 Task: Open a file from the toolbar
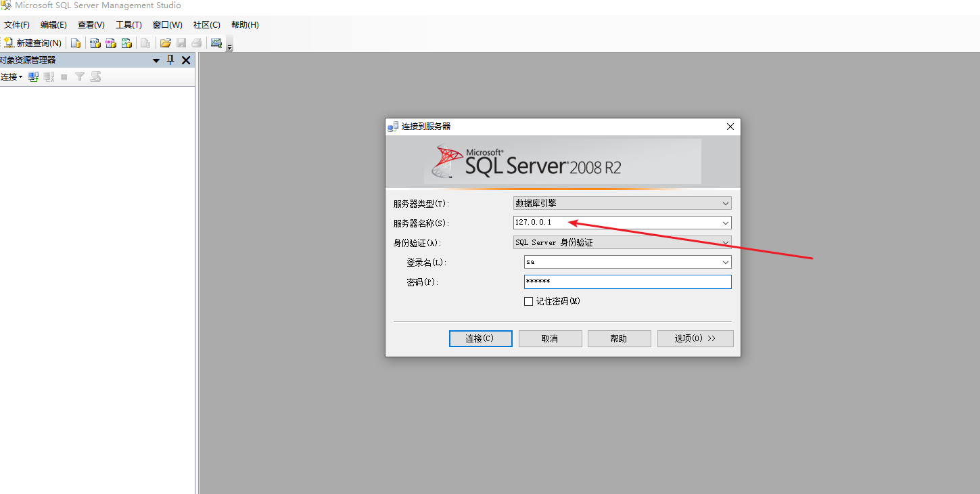[165, 43]
